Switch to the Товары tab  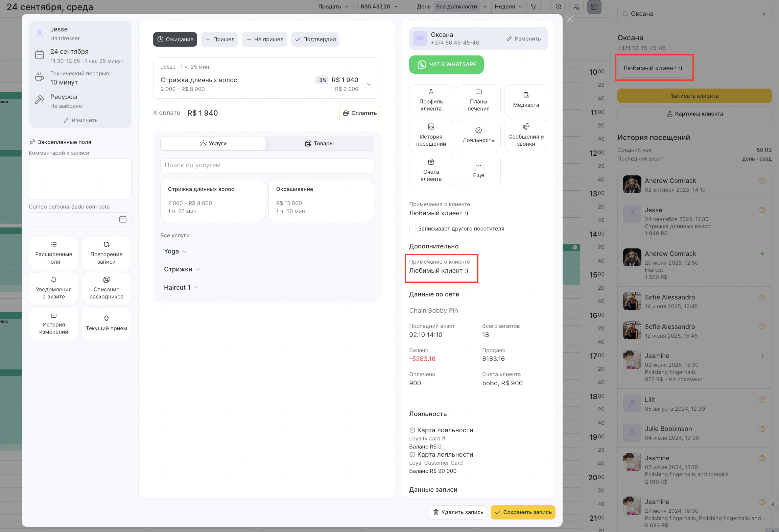(319, 144)
